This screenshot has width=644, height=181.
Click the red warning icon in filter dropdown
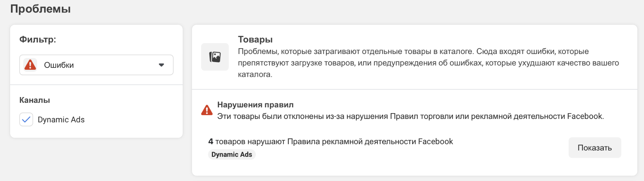tap(30, 65)
